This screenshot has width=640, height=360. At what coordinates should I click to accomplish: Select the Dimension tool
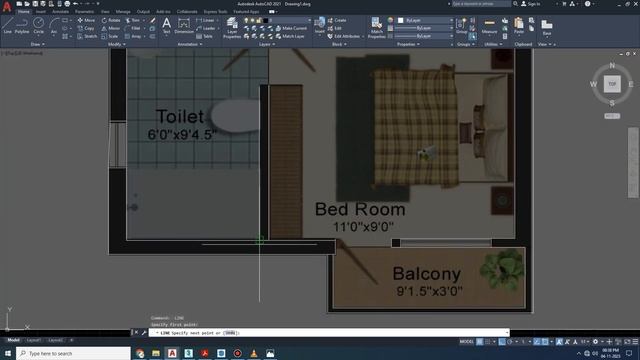click(x=184, y=25)
